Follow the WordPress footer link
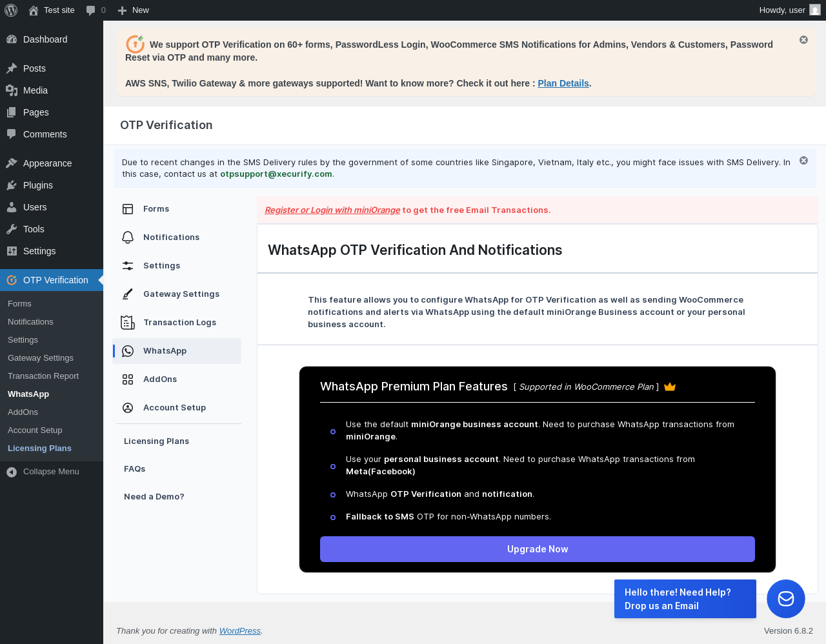 point(240,631)
